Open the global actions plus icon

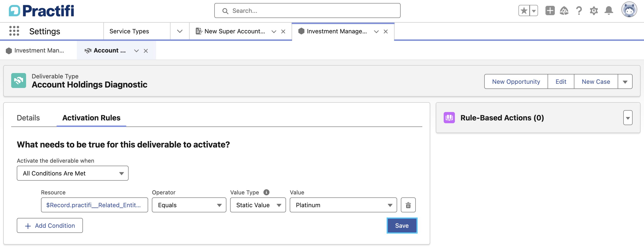tap(550, 11)
